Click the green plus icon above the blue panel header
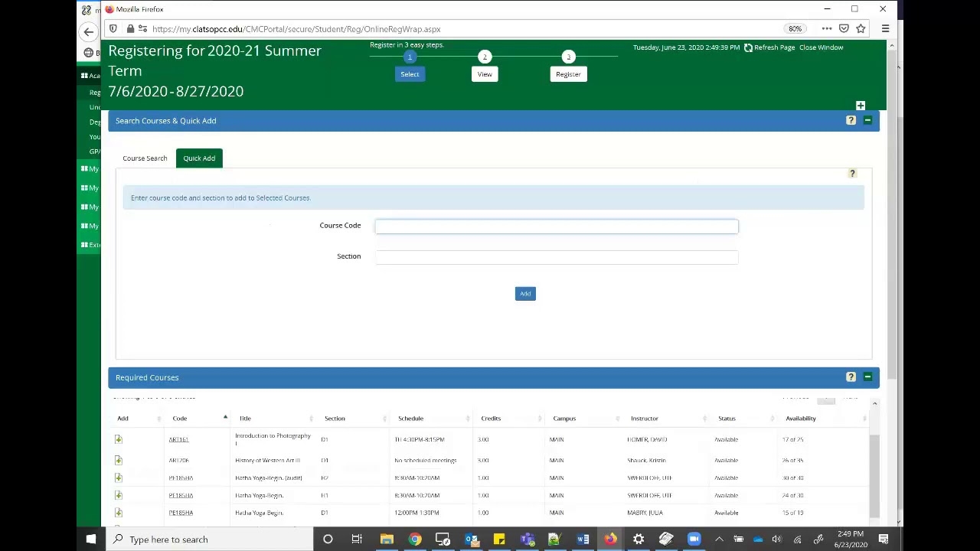This screenshot has width=980, height=551. click(x=860, y=106)
